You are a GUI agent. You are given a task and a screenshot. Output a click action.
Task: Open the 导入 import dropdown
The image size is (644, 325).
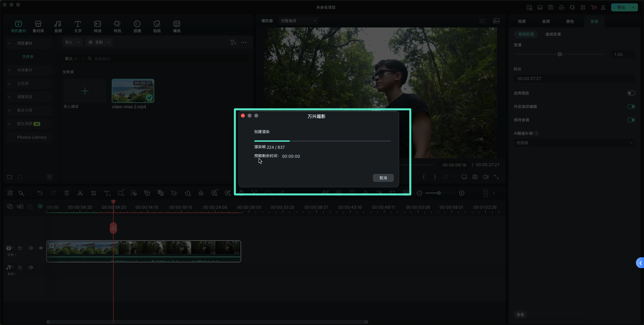click(72, 42)
